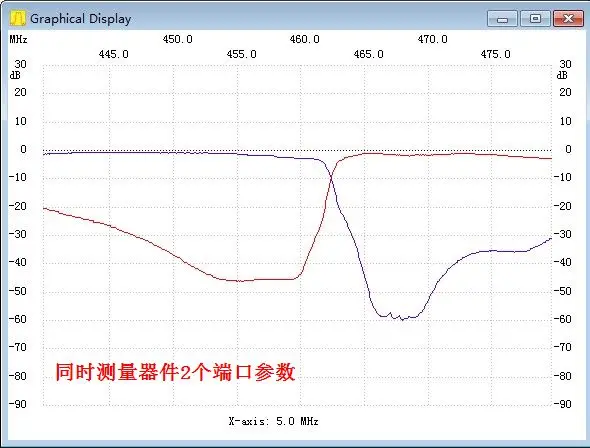Click the dotted 0 dB reference line
590x448 pixels.
[297, 150]
